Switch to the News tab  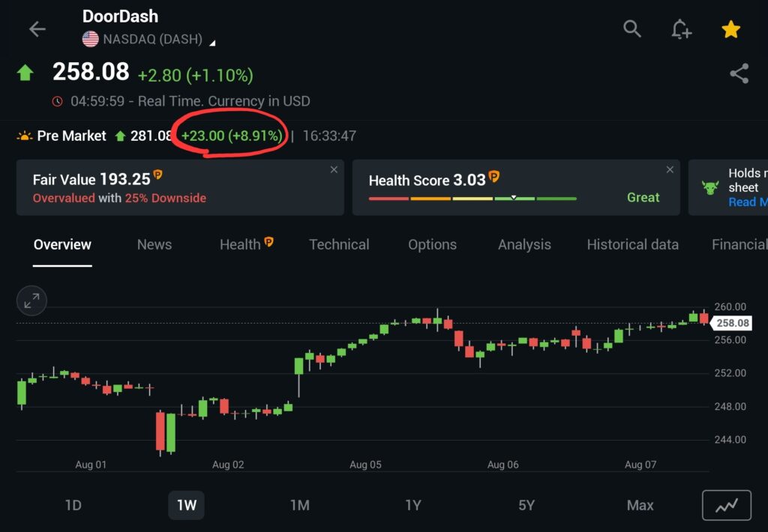[154, 244]
